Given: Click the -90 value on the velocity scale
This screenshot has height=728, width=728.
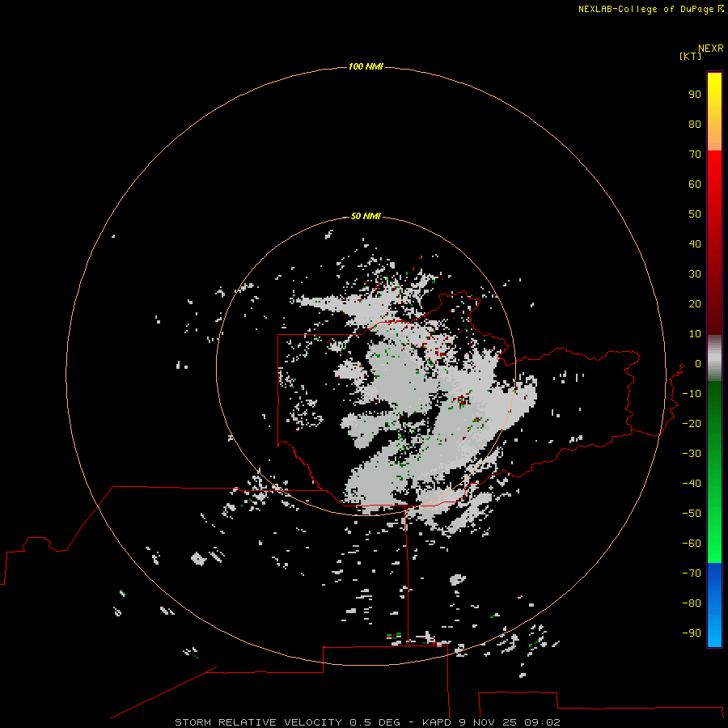Looking at the screenshot, I should (x=692, y=633).
